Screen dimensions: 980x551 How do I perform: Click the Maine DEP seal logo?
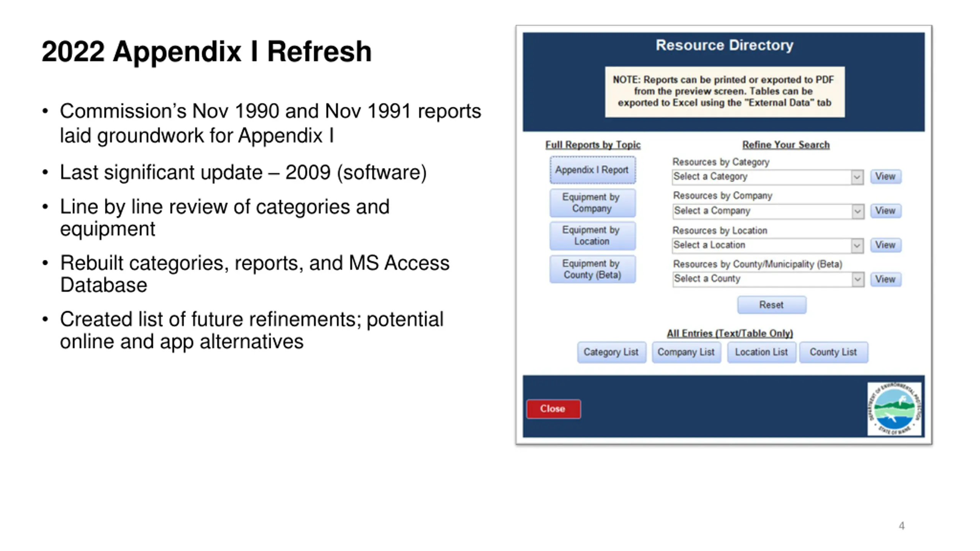(x=894, y=409)
